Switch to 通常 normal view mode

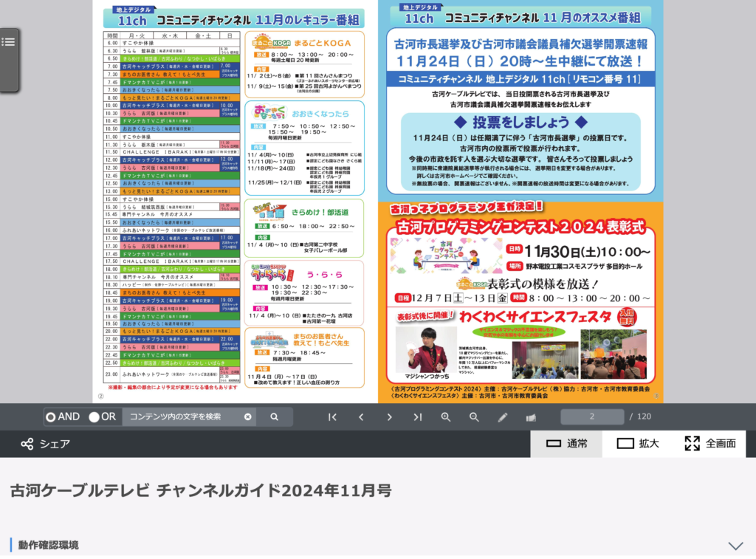566,444
